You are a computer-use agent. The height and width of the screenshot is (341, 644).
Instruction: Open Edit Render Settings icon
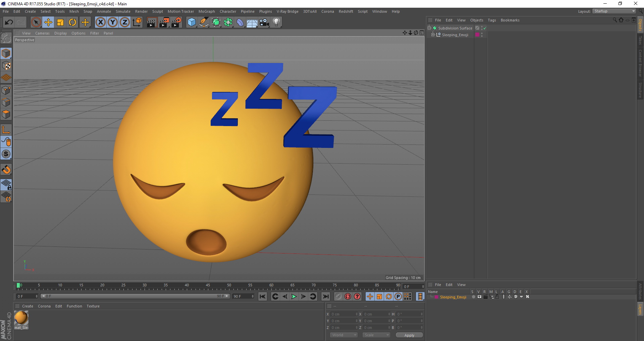[x=176, y=22]
